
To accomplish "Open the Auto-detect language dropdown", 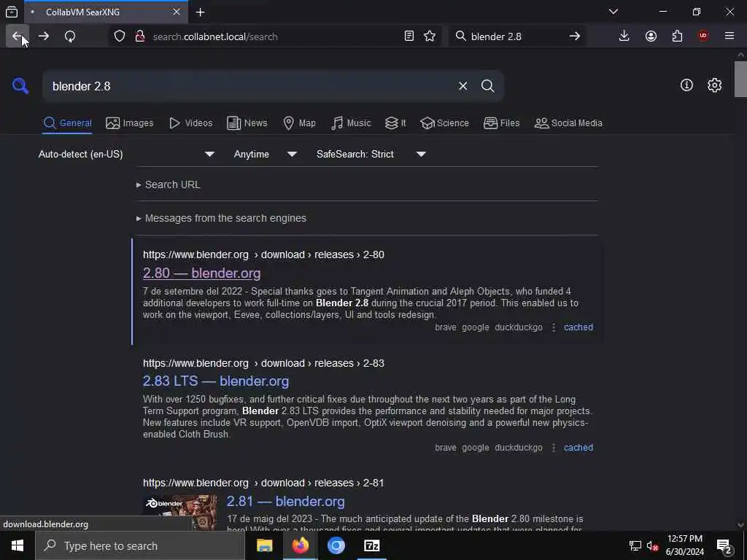I will pos(126,155).
